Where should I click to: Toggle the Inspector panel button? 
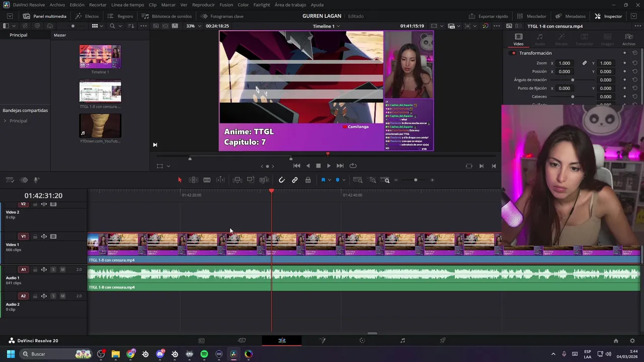tap(608, 16)
